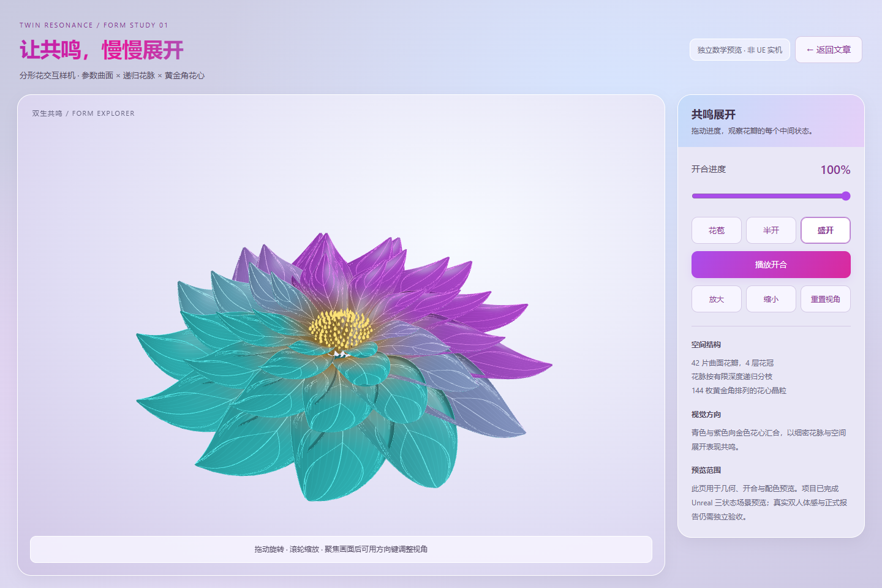Click the 100% progress value

pyautogui.click(x=835, y=170)
